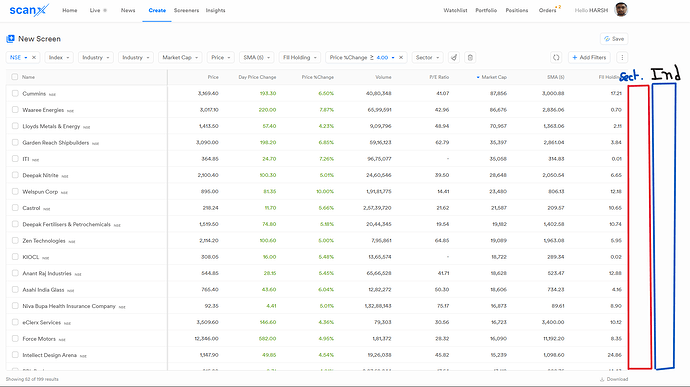Open the user profile avatar
Image resolution: width=690 pixels, height=387 pixels.
pos(621,10)
